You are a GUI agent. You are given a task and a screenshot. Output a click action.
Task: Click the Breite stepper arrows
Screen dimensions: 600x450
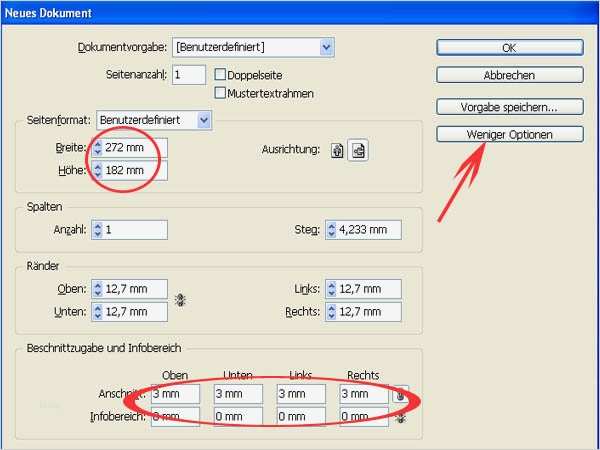[x=98, y=148]
